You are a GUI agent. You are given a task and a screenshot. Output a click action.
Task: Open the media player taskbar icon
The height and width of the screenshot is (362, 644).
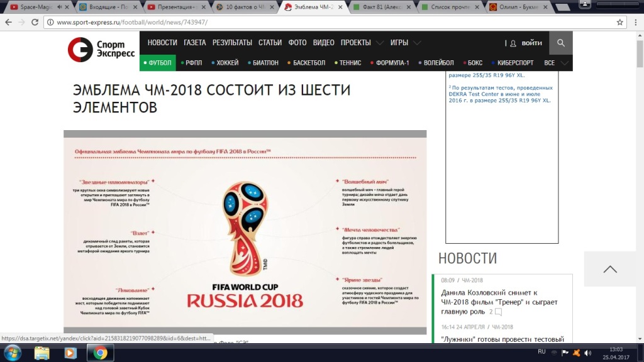click(70, 353)
